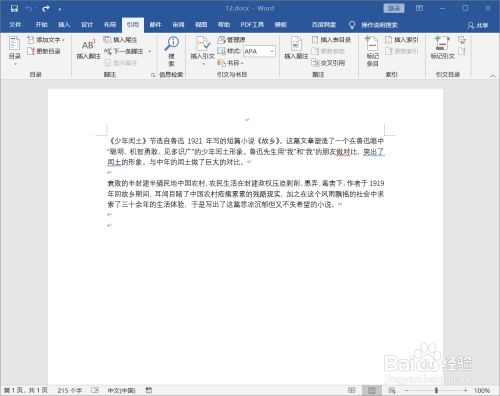Click the macro recording icon in status bar
500x396 pixels.
(x=149, y=390)
